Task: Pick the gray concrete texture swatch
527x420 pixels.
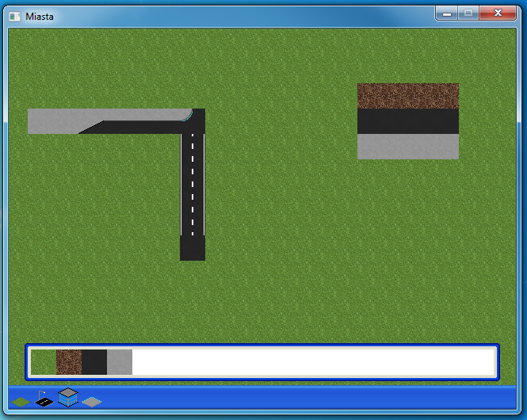Action: 120,362
